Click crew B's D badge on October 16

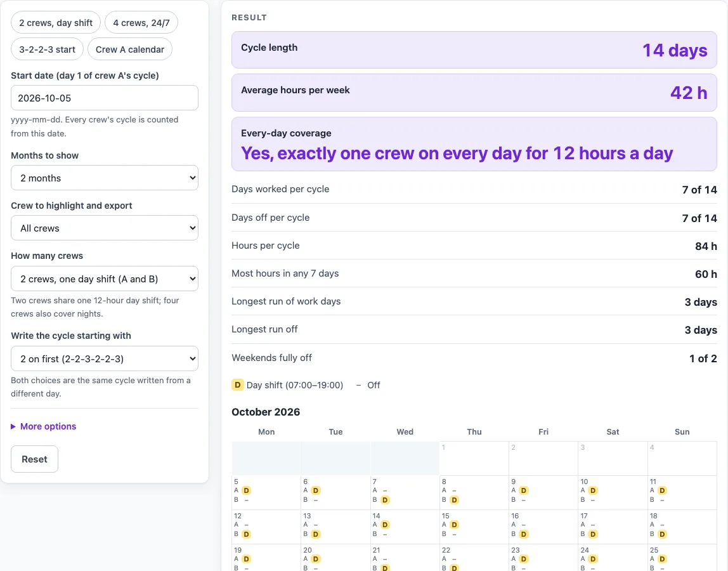click(524, 534)
